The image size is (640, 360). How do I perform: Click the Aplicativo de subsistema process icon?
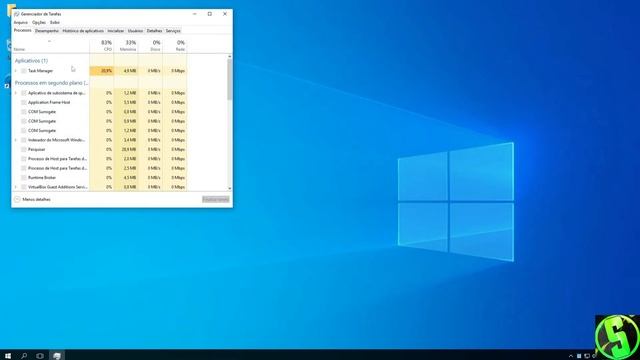(x=24, y=93)
